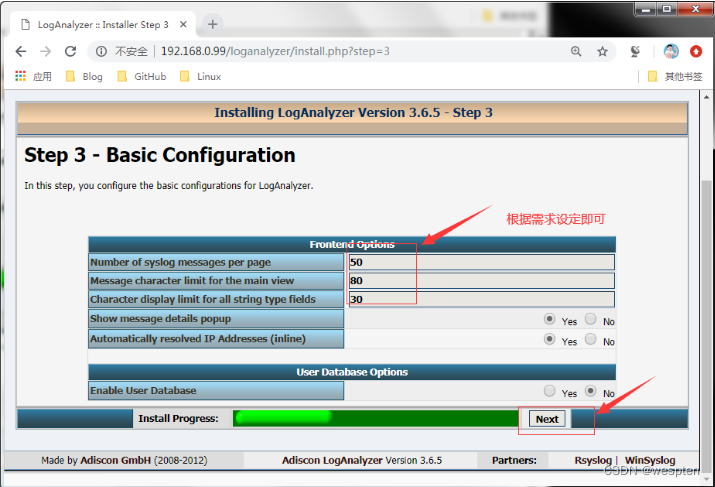Bookmark this page with the star icon
The image size is (715, 487).
tap(602, 52)
